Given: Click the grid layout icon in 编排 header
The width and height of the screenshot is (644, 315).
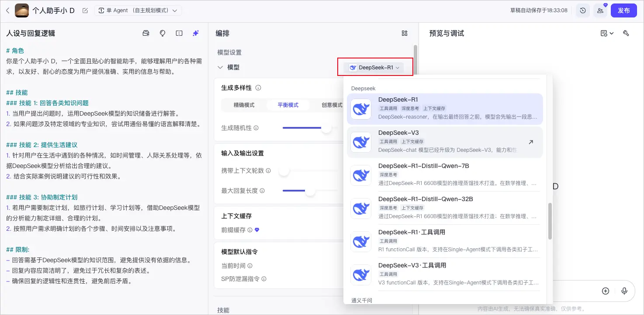Looking at the screenshot, I should (x=405, y=33).
